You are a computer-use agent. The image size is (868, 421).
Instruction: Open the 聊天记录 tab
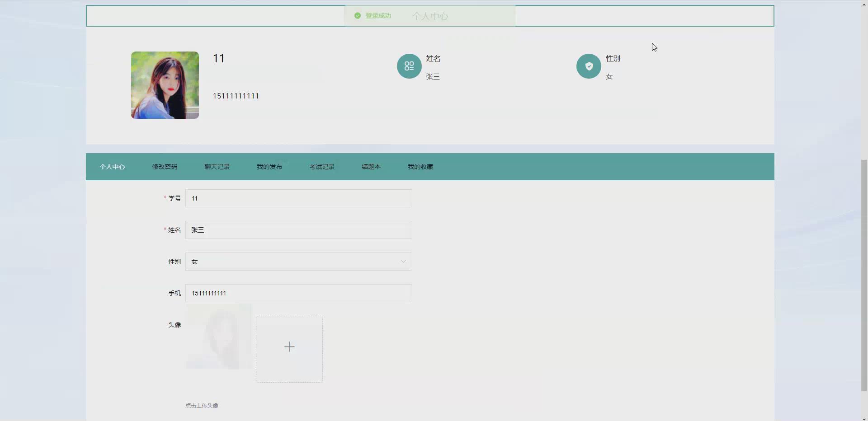(217, 167)
